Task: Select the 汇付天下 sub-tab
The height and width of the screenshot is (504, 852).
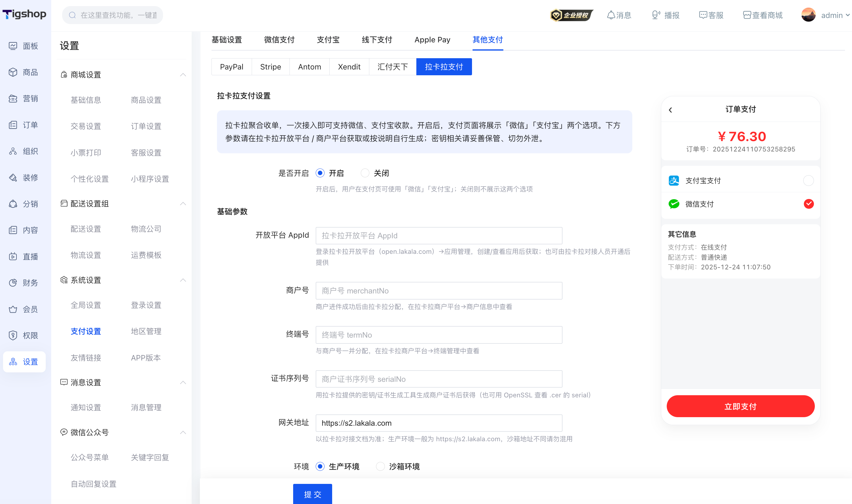Action: point(392,66)
